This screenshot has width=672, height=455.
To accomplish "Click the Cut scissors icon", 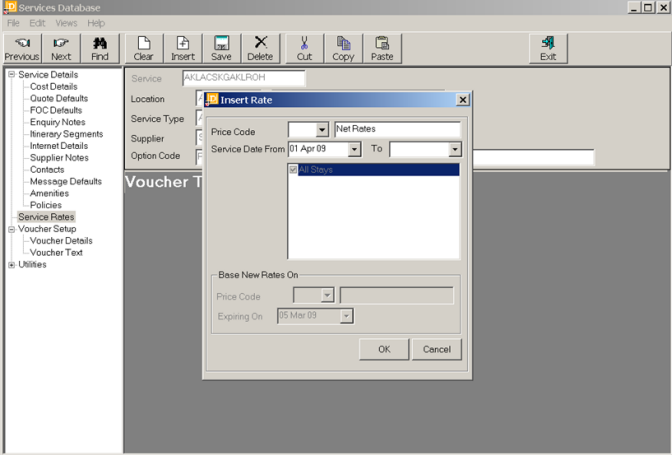I will coord(304,43).
